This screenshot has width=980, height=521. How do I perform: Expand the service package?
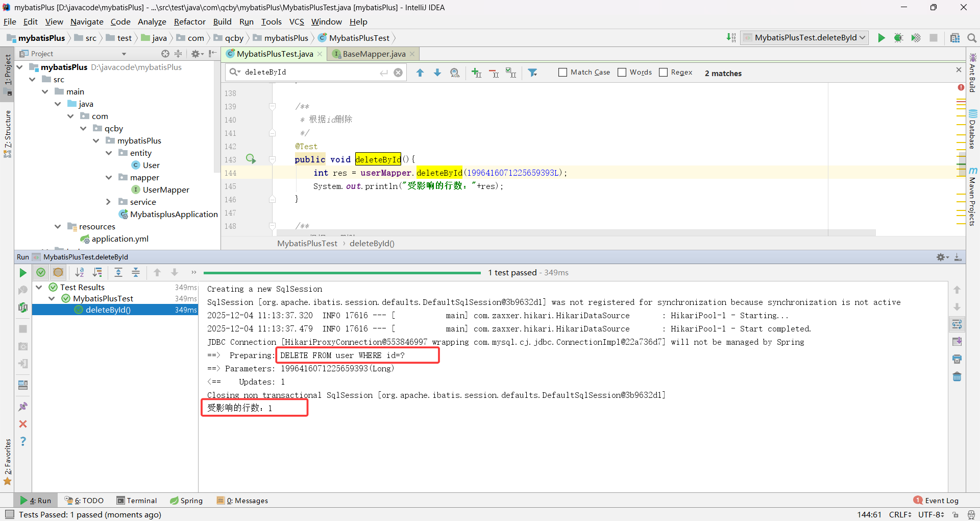(x=109, y=202)
